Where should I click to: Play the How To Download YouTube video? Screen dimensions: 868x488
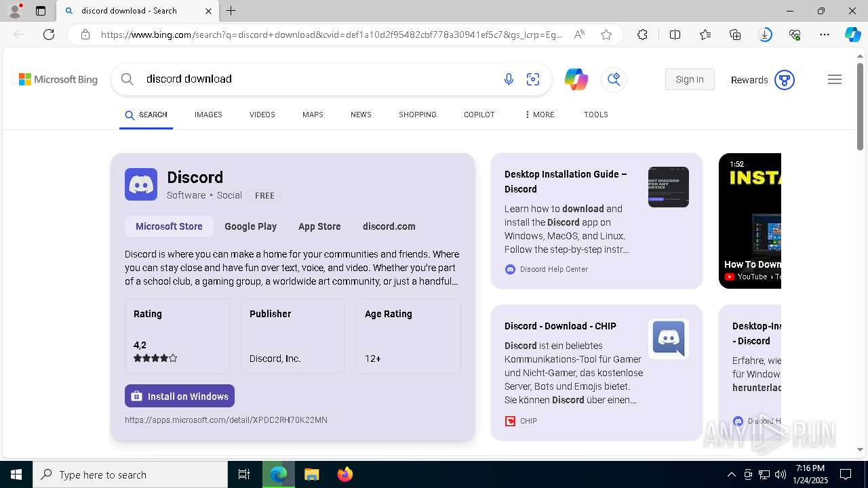(x=750, y=221)
